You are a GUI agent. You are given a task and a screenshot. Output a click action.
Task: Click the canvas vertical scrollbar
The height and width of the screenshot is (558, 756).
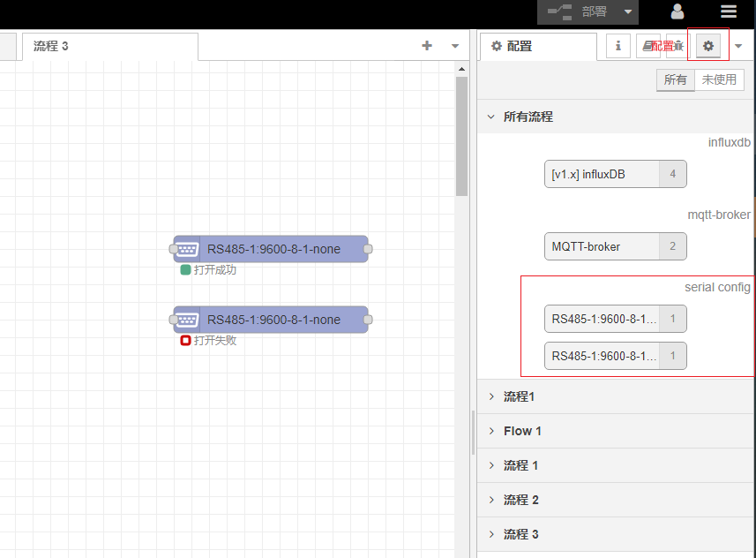click(461, 137)
